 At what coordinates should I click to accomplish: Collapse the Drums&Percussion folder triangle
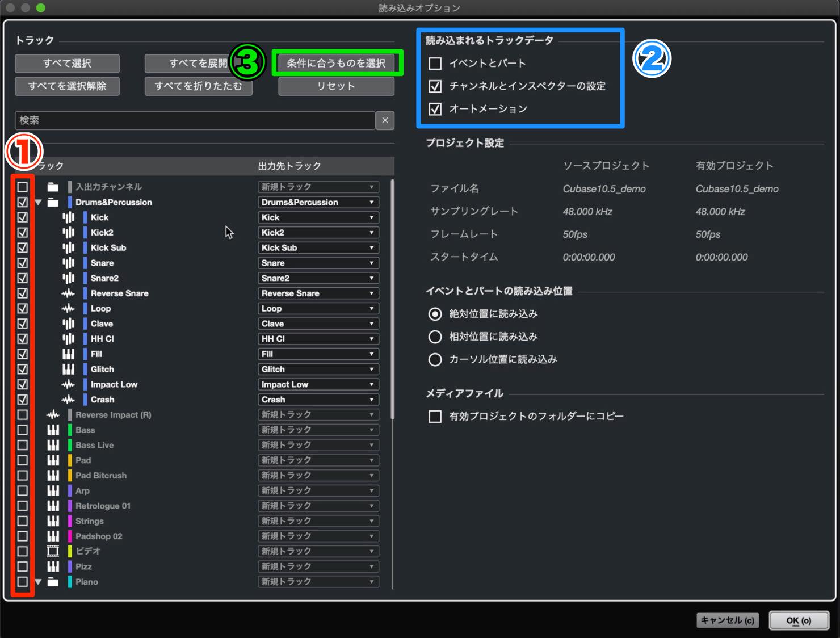(38, 202)
